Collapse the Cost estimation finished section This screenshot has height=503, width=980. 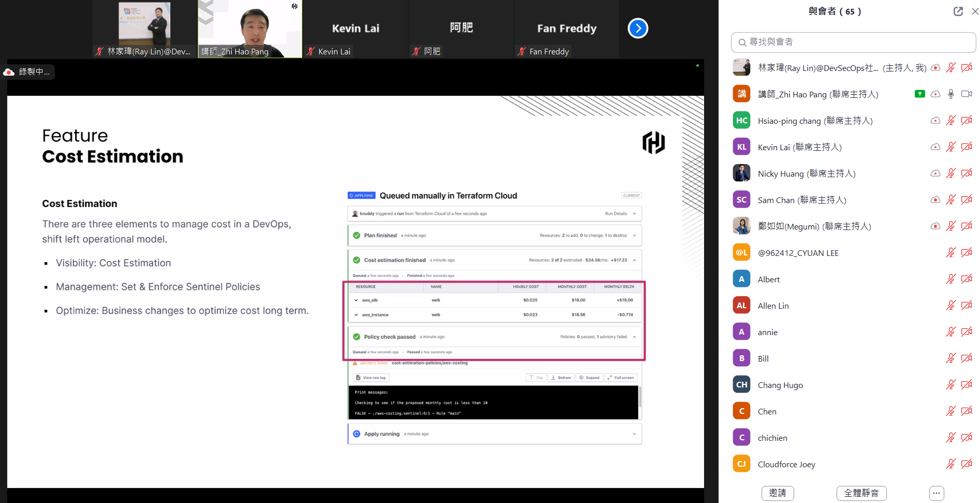click(634, 260)
